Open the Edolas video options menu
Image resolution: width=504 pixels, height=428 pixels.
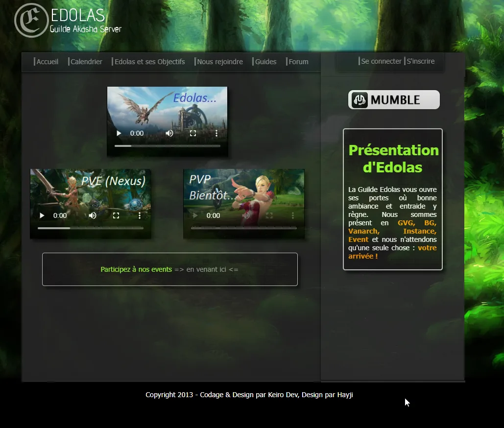coord(216,133)
